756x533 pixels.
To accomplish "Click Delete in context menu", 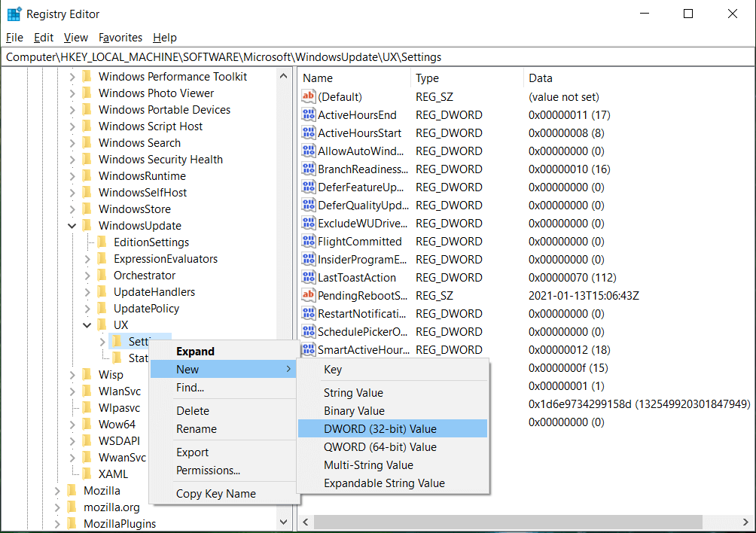I will (x=223, y=410).
